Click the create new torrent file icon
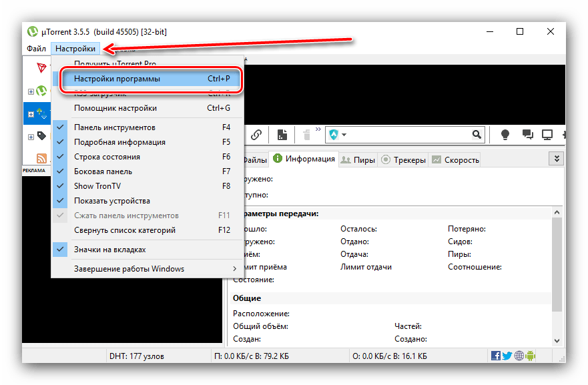This screenshot has height=385, width=588. (282, 135)
